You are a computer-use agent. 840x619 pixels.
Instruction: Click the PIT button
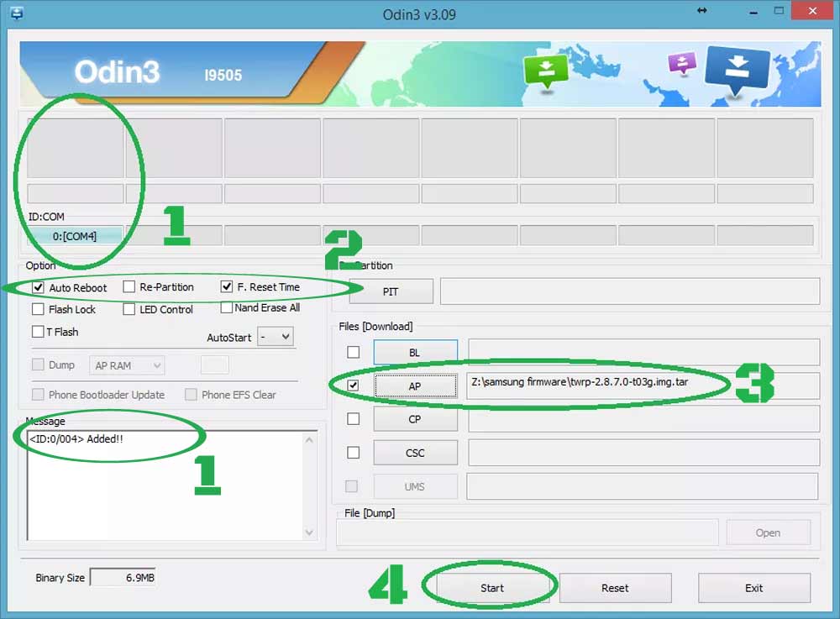coord(391,291)
